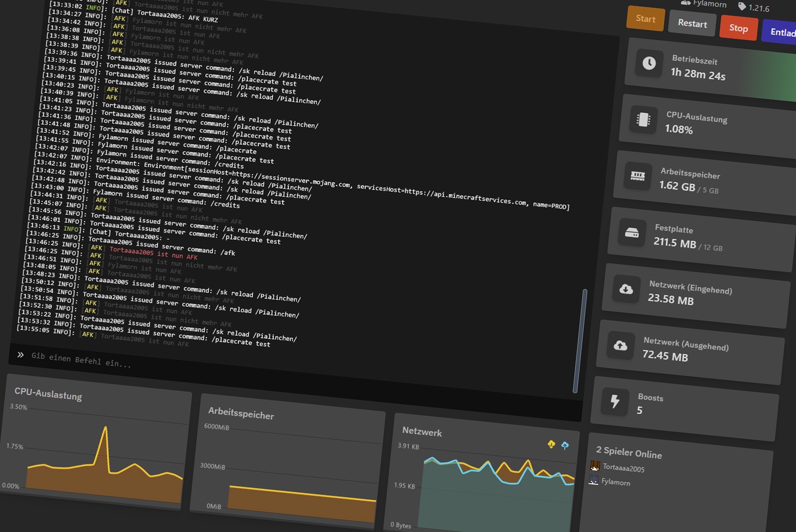Click the upload cloud icon for Netzwerk (Ausgehend)
The height and width of the screenshot is (532, 796).
coord(620,346)
